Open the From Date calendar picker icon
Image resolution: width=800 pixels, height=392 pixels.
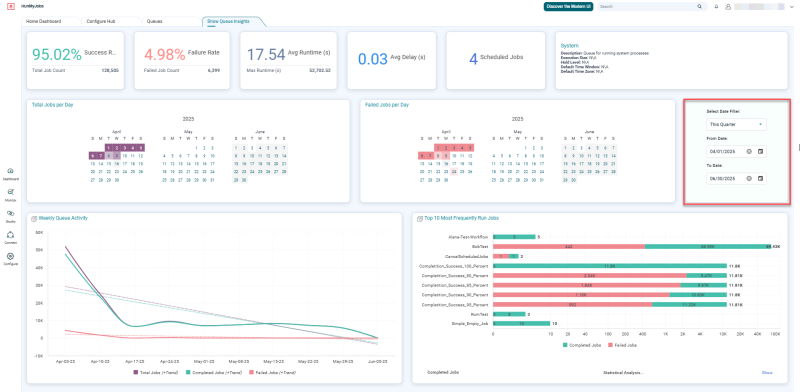point(760,152)
